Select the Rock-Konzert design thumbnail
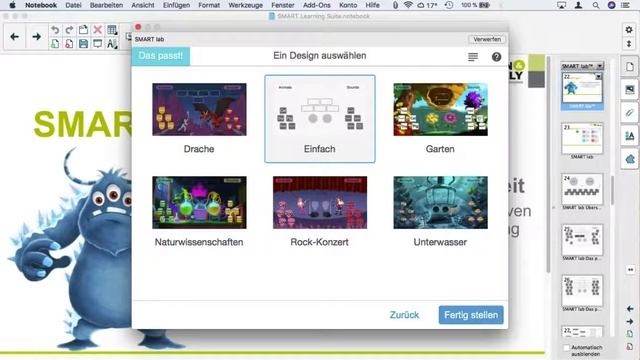This screenshot has height=360, width=640. pyautogui.click(x=320, y=202)
